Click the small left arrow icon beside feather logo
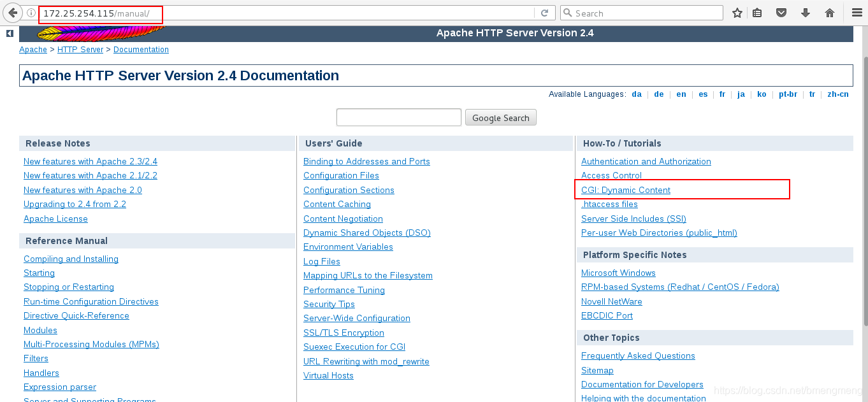Image resolution: width=868 pixels, height=402 pixels. click(x=10, y=33)
